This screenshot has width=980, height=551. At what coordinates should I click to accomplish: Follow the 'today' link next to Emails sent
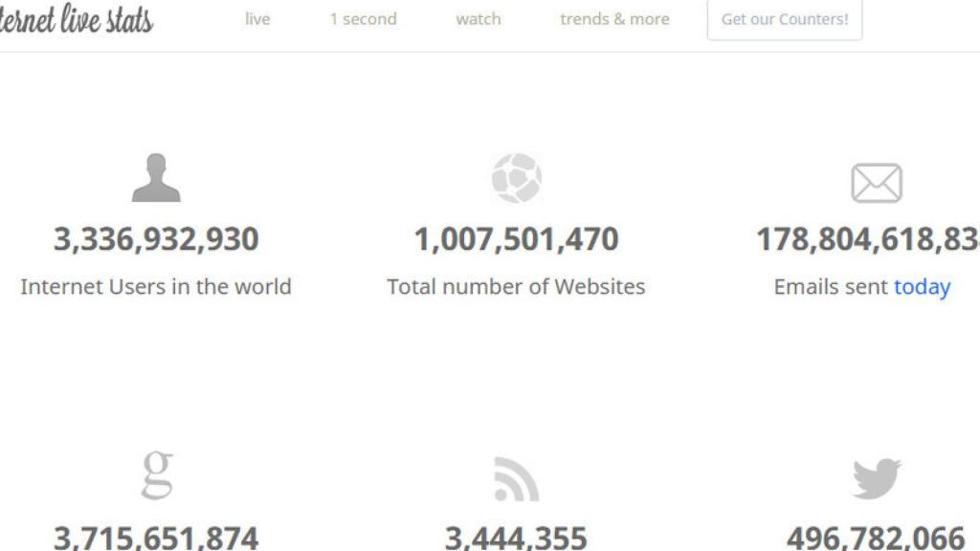[x=924, y=286]
